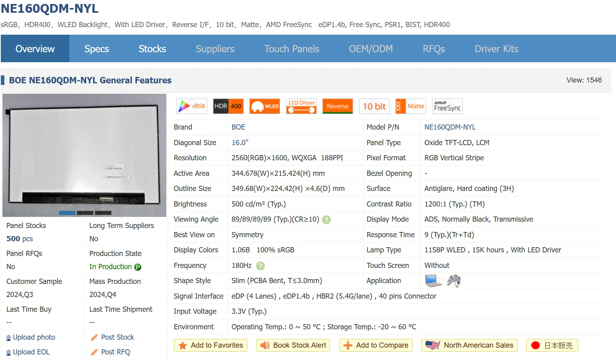Viewport: 616px width, 364px height.
Task: Click the WLED backlight badge icon
Action: click(x=265, y=106)
